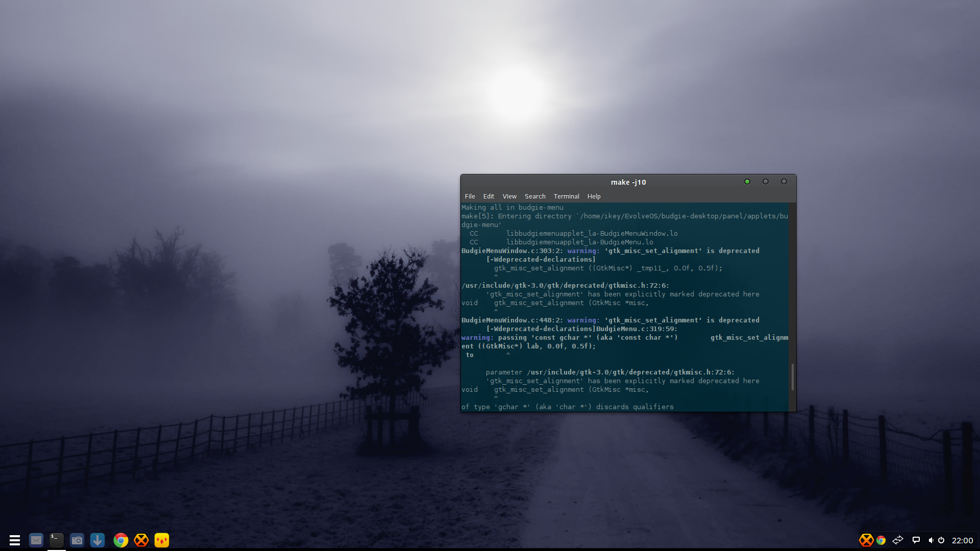Click 'of type 'gchar *'' last line
The image size is (980, 551).
[x=568, y=407]
